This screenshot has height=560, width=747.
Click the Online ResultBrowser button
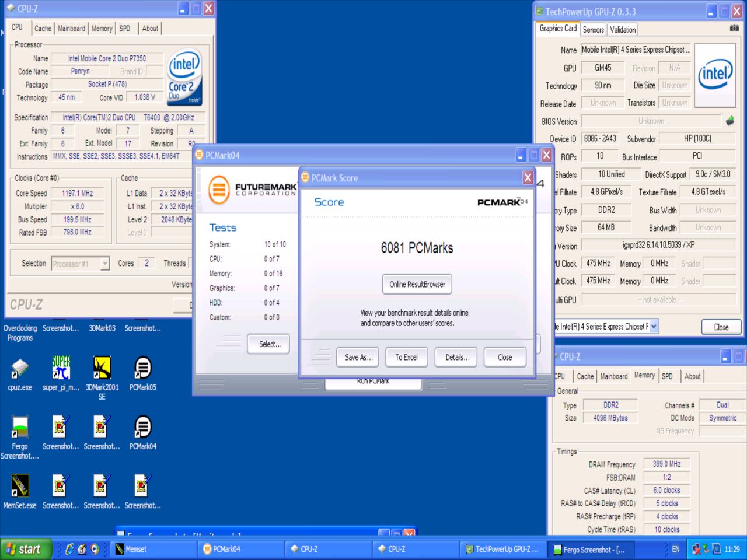click(417, 284)
